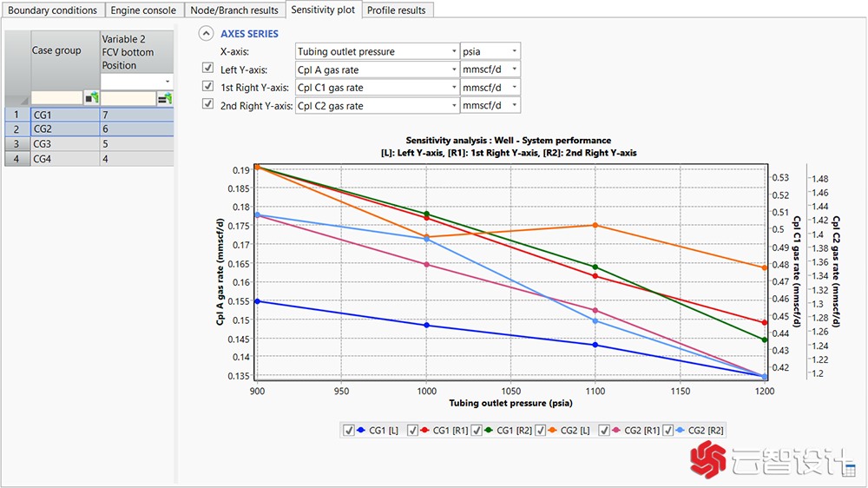Click the FCV bottom Position column filter icon
Viewport: 868px width, 488px height.
(164, 99)
